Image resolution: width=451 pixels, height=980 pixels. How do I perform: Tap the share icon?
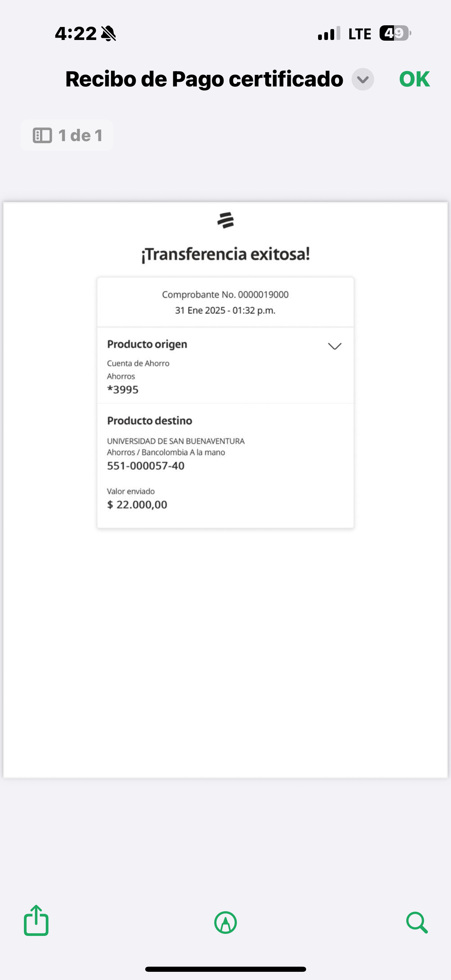36,920
